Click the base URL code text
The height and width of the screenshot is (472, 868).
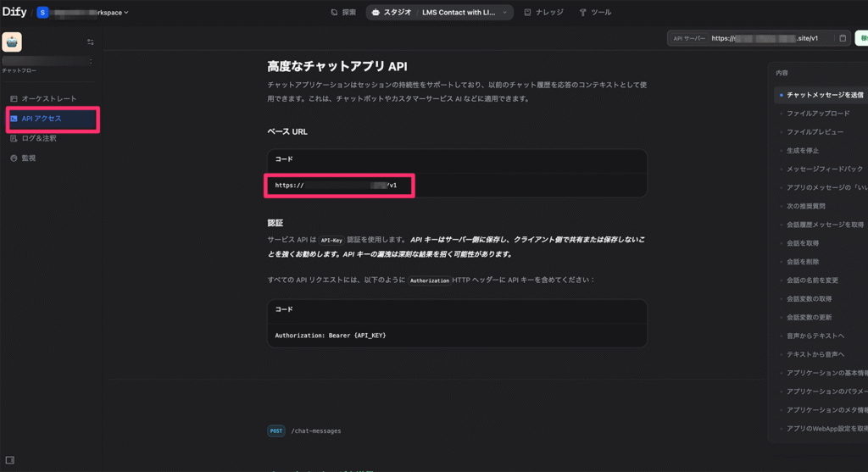click(336, 186)
